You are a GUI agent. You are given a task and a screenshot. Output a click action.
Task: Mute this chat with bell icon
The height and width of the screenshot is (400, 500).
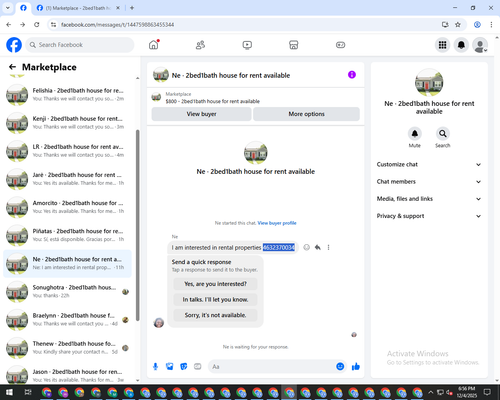point(415,134)
